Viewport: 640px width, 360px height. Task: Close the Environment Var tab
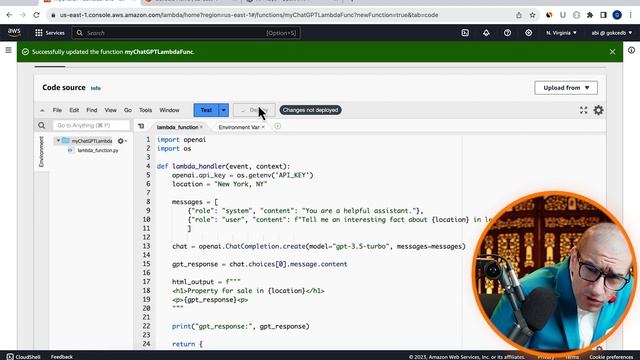[263, 127]
